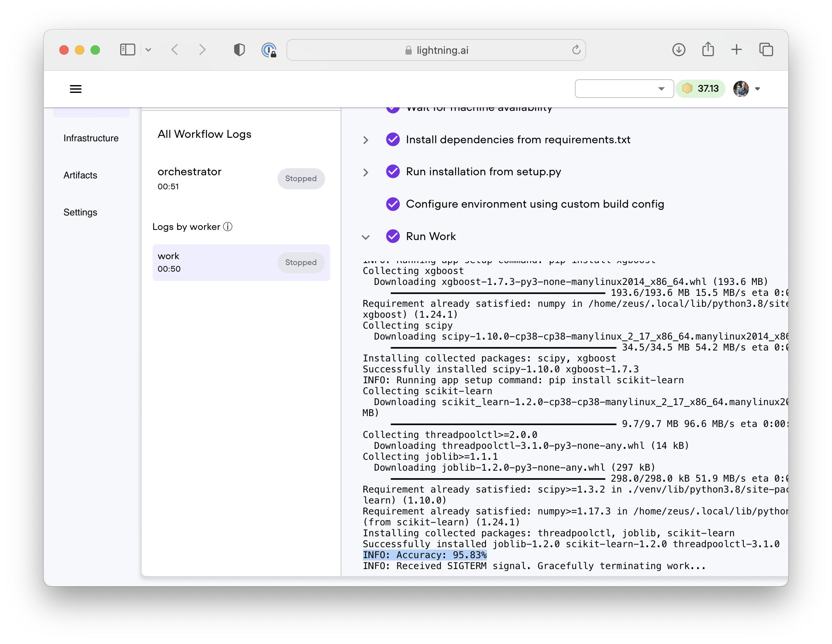The height and width of the screenshot is (644, 832).
Task: Click the orchestrator log entry
Action: click(240, 178)
